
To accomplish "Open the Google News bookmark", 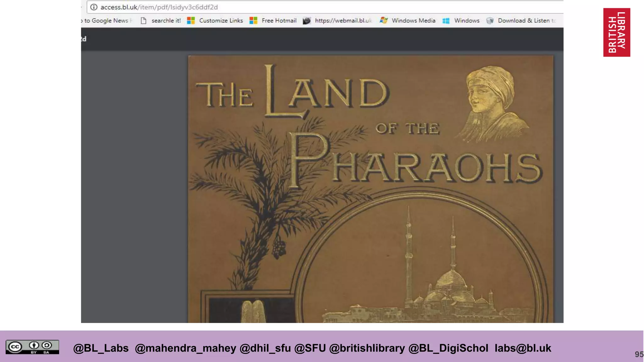I will pyautogui.click(x=106, y=20).
